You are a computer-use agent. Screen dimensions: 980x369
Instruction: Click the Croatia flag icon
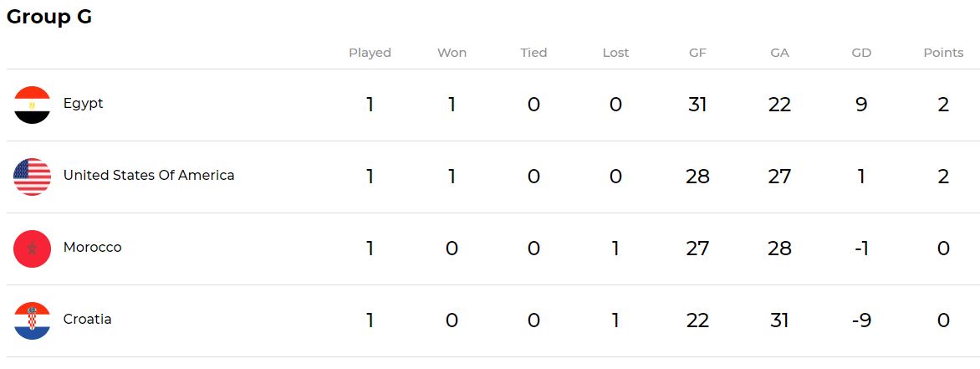(x=33, y=320)
